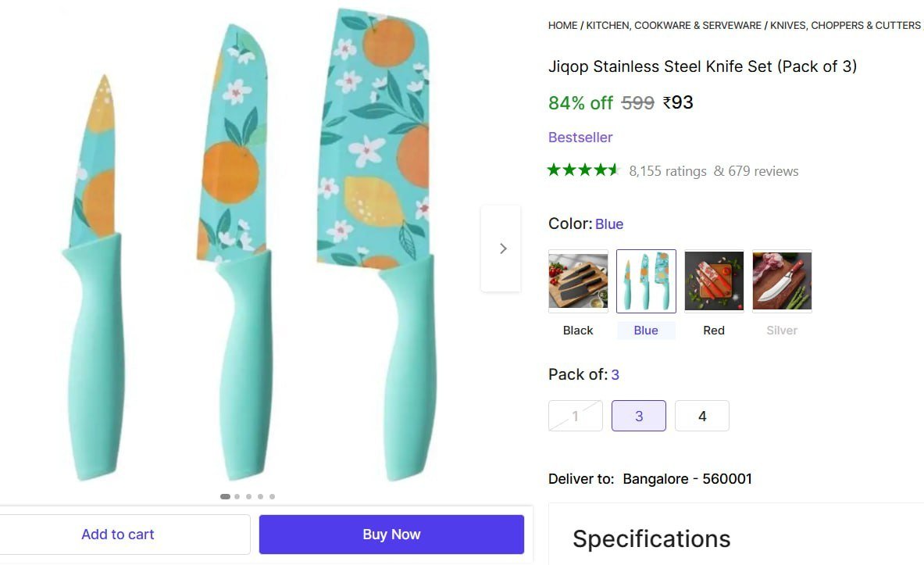The image size is (924, 565).
Task: Select the Black color variant
Action: 578,281
